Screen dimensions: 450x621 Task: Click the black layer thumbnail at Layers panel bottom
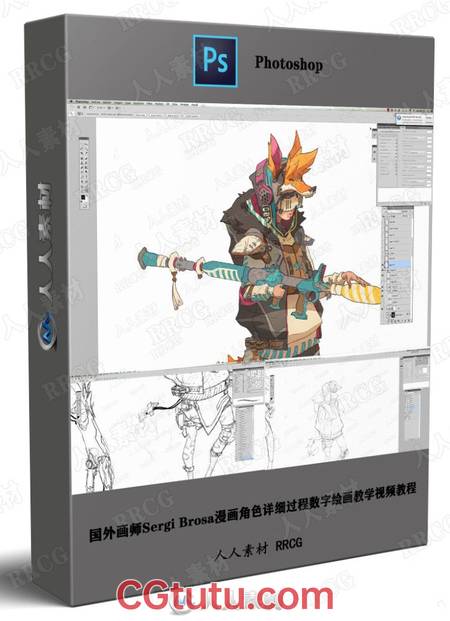[393, 315]
